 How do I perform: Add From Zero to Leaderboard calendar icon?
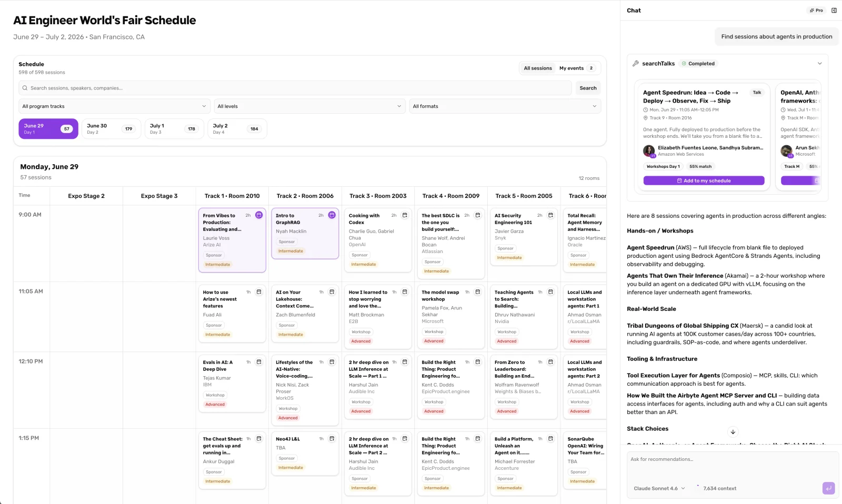pyautogui.click(x=550, y=362)
